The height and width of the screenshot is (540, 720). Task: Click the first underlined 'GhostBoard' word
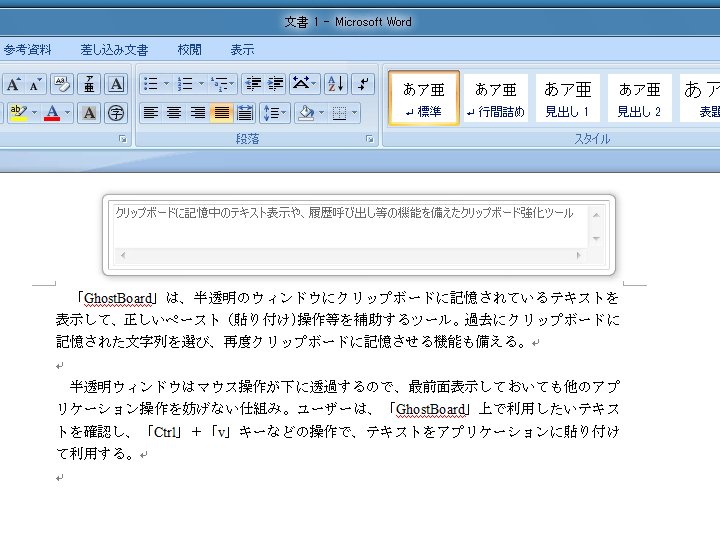coord(118,298)
